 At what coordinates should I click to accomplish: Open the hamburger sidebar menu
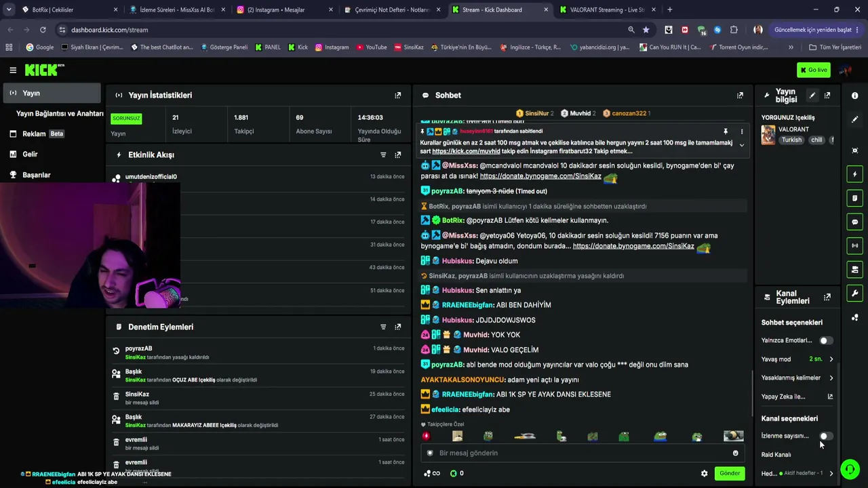13,70
